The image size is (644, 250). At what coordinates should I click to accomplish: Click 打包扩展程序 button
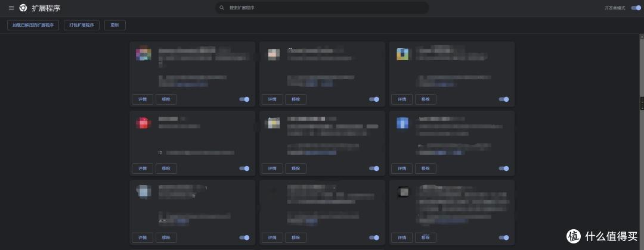click(82, 25)
